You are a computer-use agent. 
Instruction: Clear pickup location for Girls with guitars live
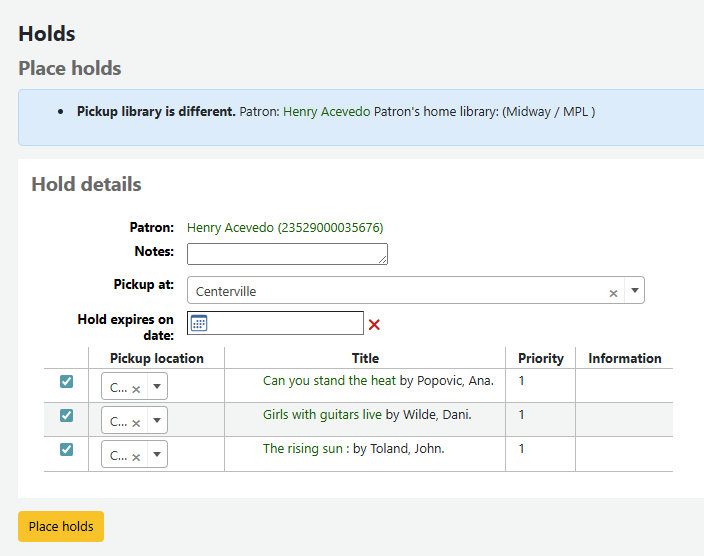click(136, 422)
